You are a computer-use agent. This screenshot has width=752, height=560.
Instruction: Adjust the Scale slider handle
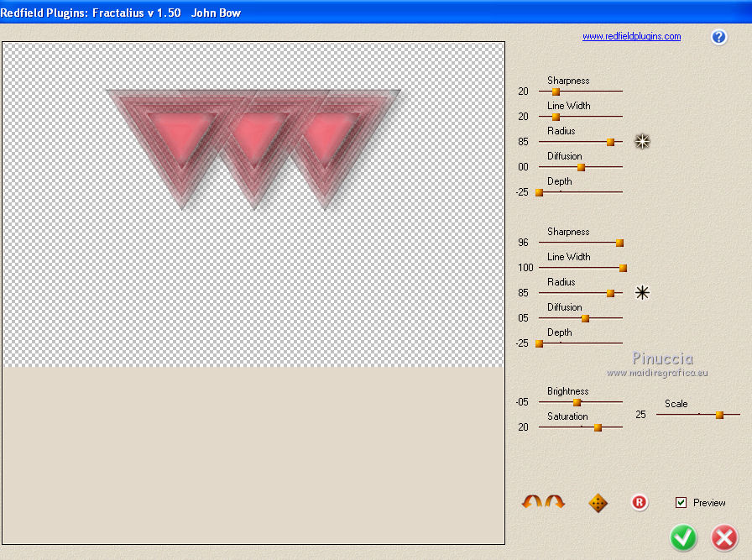pos(719,415)
